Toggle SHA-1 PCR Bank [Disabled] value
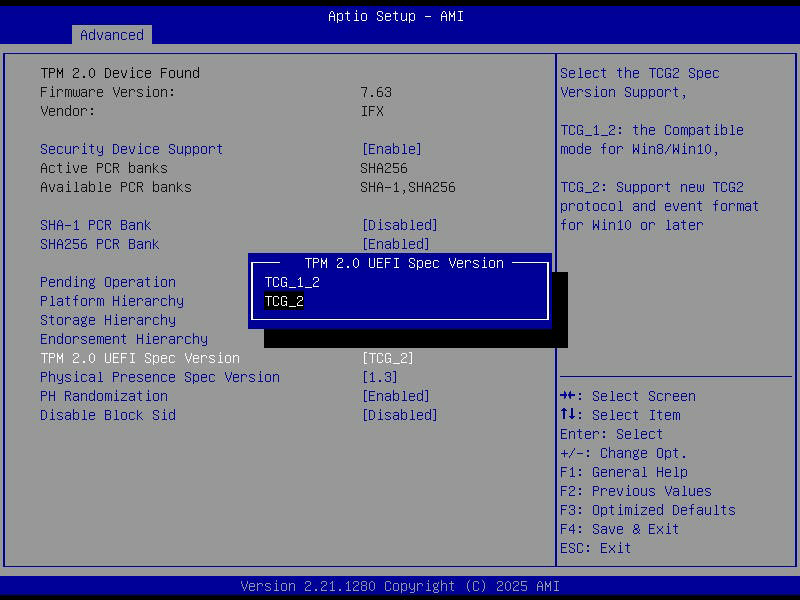Viewport: 800px width, 600px height. (399, 225)
